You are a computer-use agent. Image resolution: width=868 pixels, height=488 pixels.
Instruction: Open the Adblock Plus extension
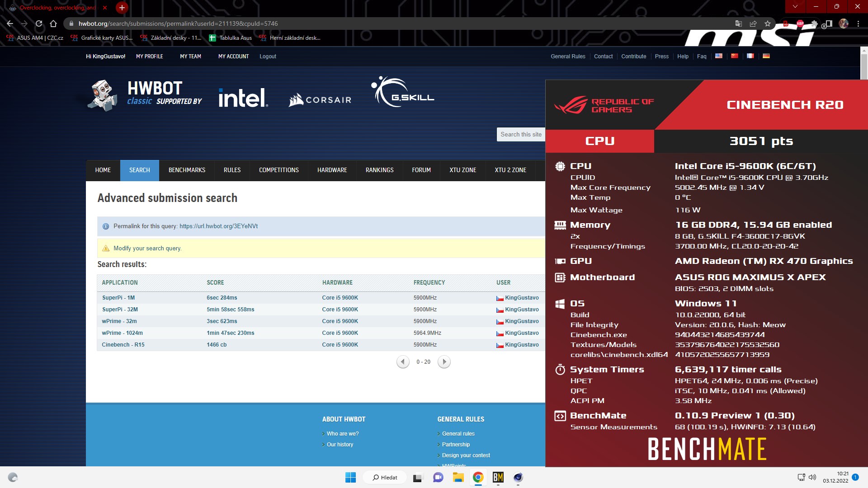coord(800,23)
